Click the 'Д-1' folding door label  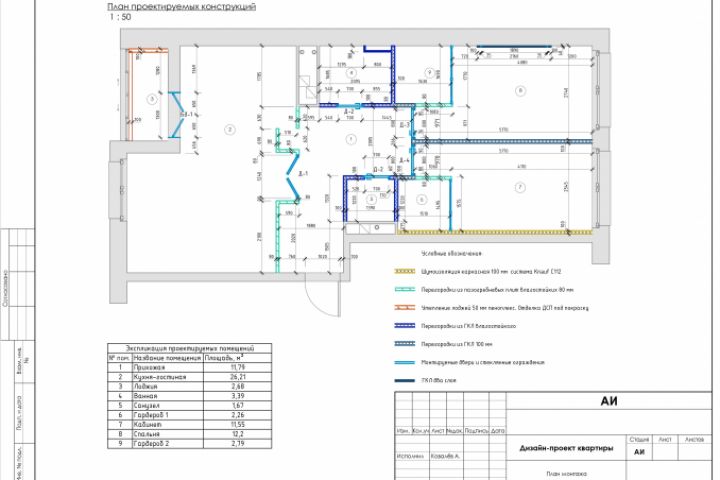(303, 174)
